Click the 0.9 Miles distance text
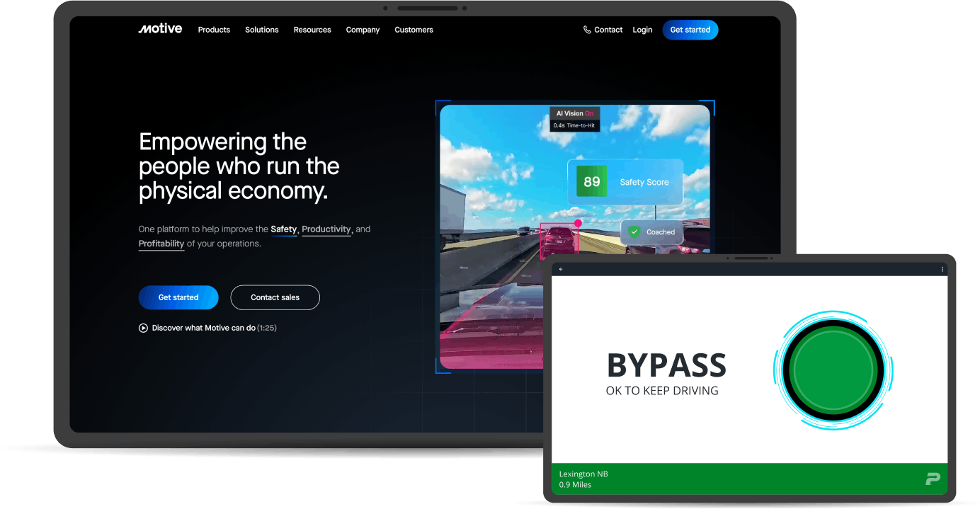Viewport: 980px width, 509px height. (575, 485)
